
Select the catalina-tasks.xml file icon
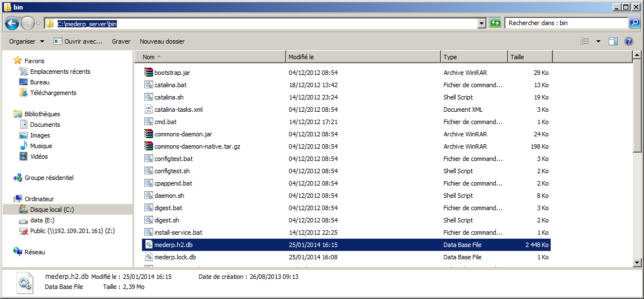pos(148,110)
